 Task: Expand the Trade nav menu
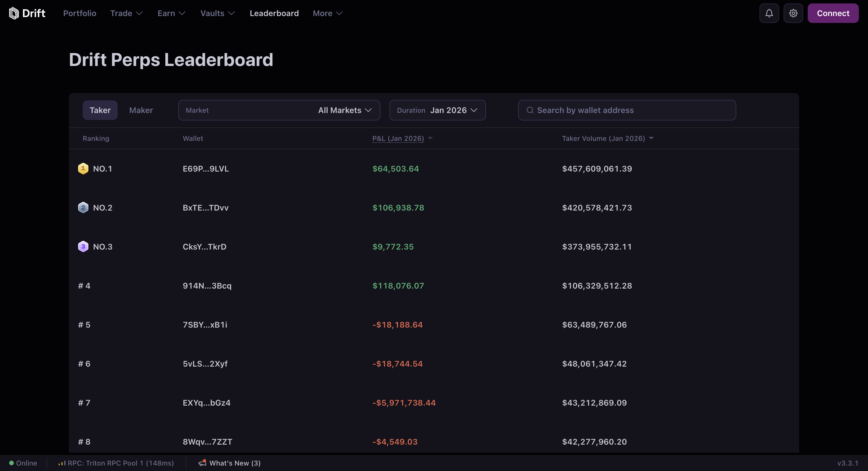tap(126, 13)
